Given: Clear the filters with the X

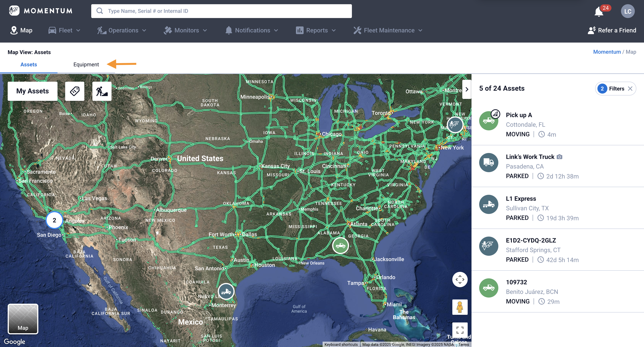Looking at the screenshot, I should coord(630,89).
